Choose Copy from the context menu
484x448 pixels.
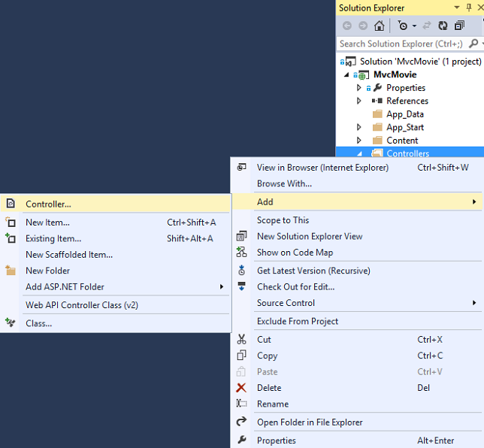[x=357, y=356]
